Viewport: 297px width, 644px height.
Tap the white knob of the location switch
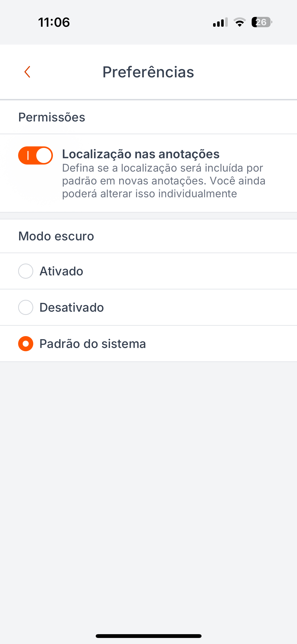click(x=44, y=155)
